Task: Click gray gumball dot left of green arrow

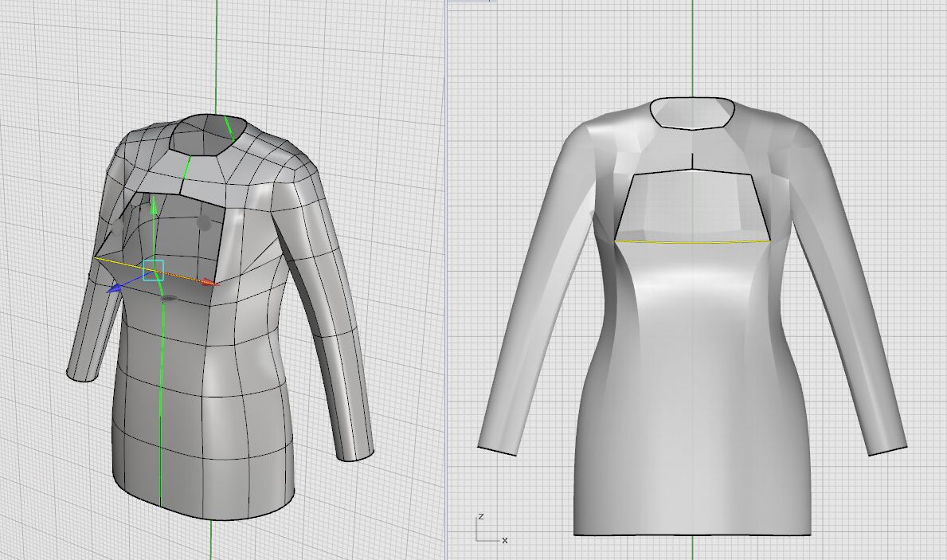Action: click(x=118, y=229)
